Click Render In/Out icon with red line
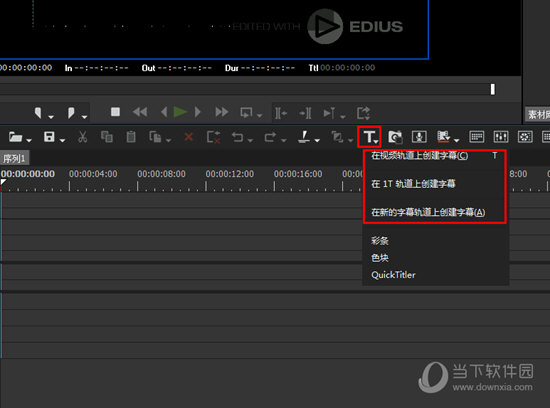The height and width of the screenshot is (408, 550). pyautogui.click(x=443, y=137)
